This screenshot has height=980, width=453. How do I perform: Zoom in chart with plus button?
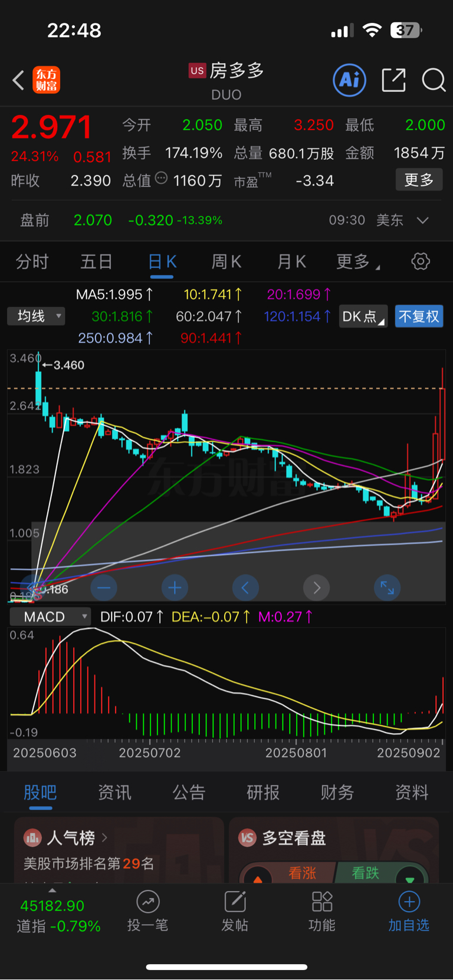click(175, 588)
